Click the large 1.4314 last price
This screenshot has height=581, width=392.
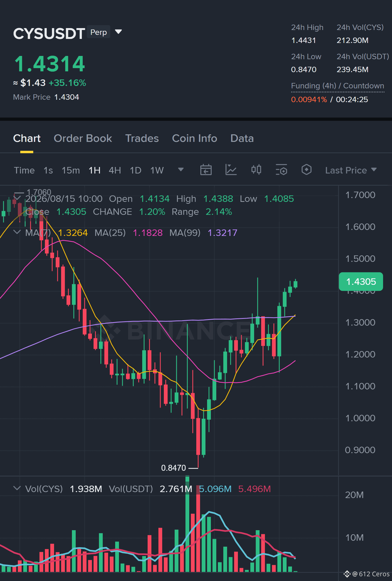(50, 64)
